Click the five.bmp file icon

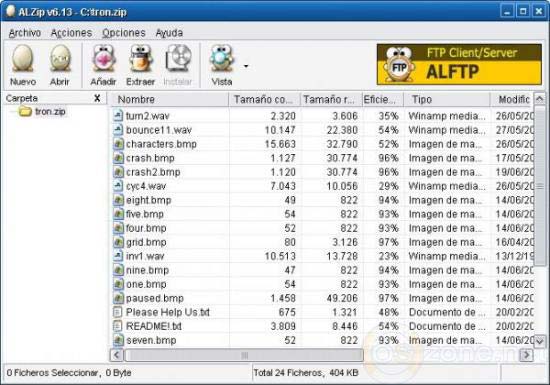(118, 214)
